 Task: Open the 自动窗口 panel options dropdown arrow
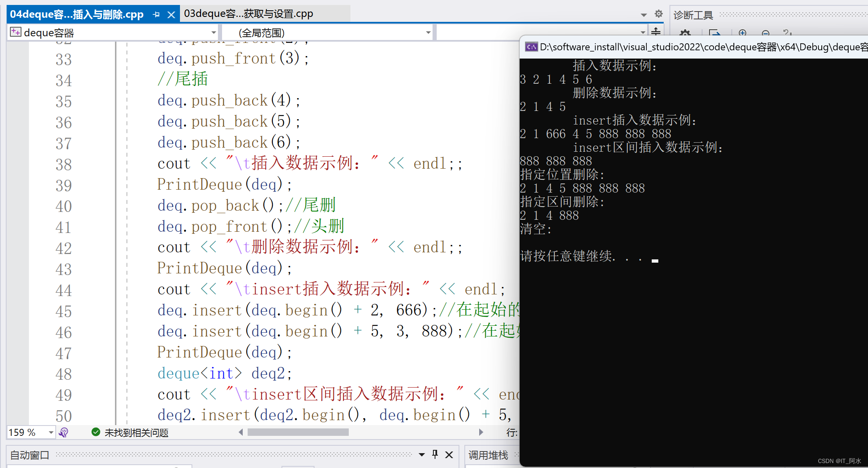pos(422,455)
